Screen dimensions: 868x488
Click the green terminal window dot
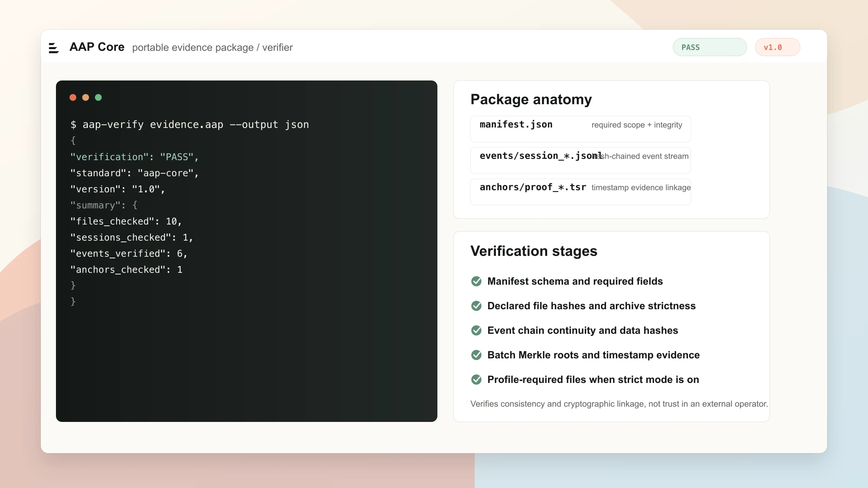[98, 97]
